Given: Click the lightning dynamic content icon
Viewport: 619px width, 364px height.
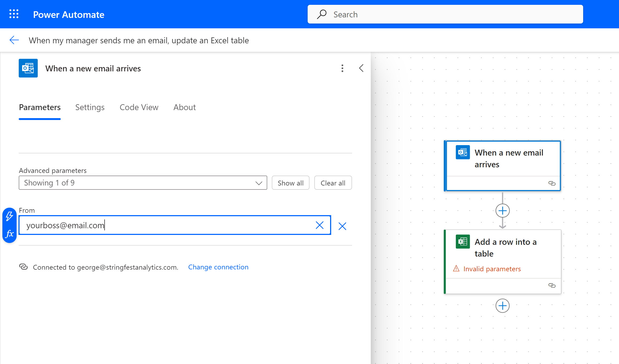Looking at the screenshot, I should (x=10, y=216).
